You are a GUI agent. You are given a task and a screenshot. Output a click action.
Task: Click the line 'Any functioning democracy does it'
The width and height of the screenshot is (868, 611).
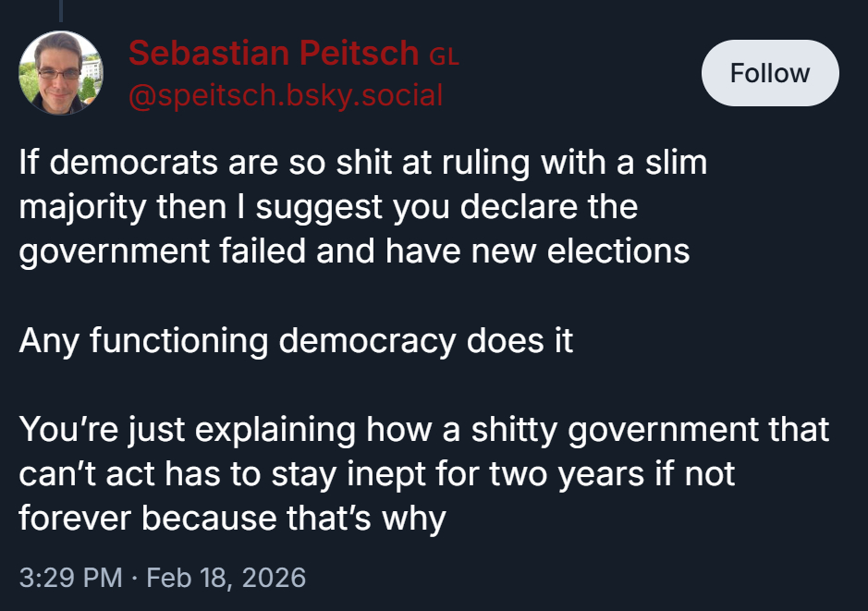coord(296,341)
